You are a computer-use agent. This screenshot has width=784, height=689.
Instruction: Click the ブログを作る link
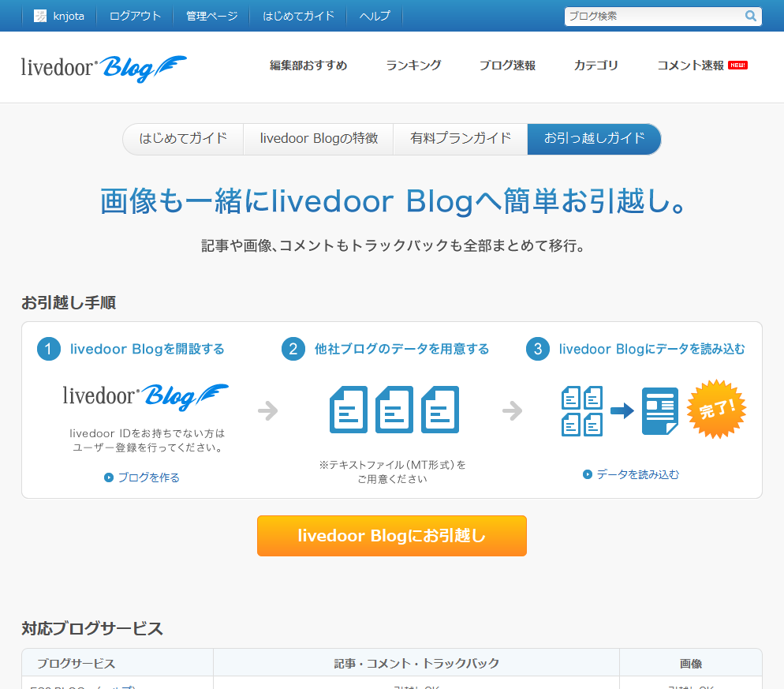148,477
